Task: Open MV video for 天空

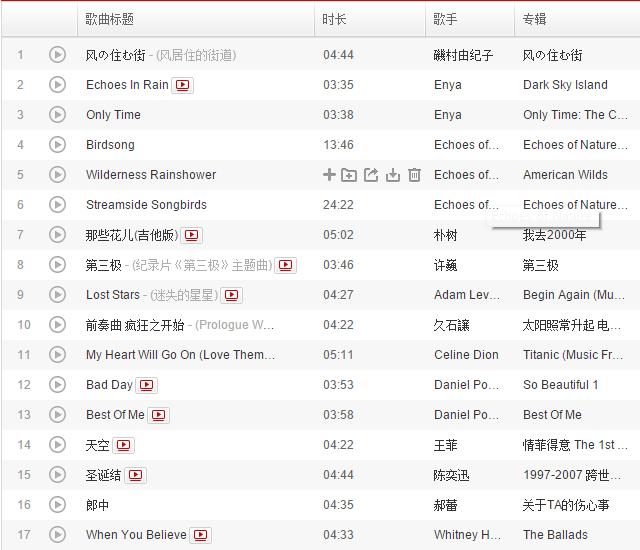Action: coord(123,445)
